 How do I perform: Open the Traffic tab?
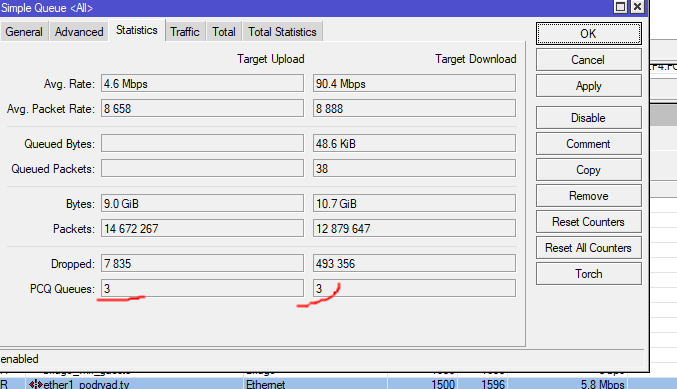(x=184, y=32)
